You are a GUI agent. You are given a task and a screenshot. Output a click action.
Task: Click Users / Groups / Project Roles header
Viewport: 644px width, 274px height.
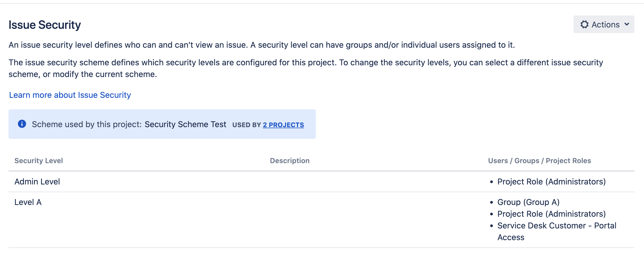pos(539,161)
